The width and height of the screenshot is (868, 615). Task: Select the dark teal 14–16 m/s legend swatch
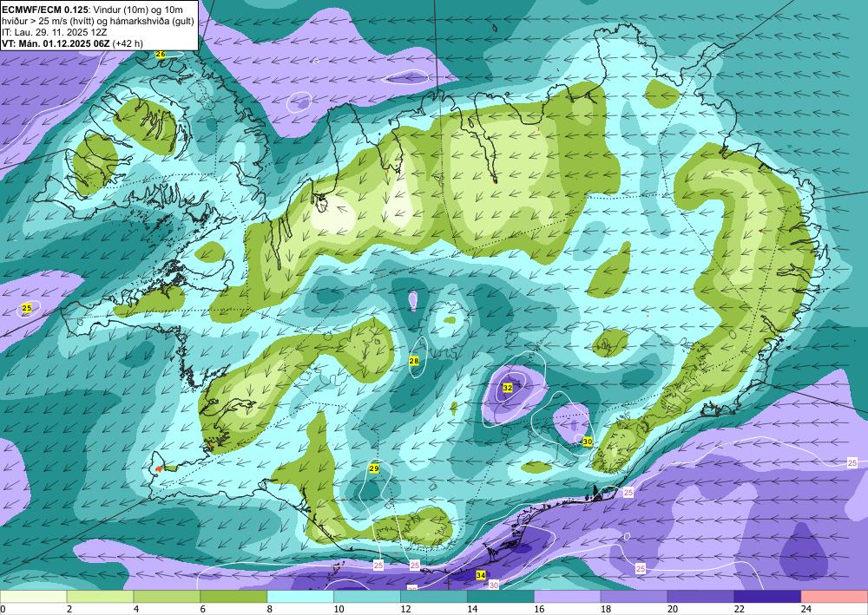[501, 597]
